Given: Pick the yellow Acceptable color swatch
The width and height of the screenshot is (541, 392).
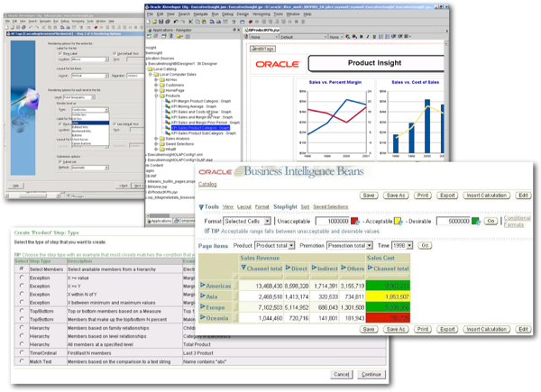Looking at the screenshot, I should pyautogui.click(x=399, y=221).
